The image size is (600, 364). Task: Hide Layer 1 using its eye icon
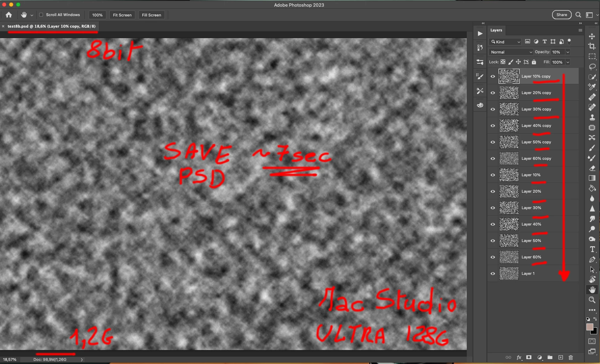click(x=493, y=273)
